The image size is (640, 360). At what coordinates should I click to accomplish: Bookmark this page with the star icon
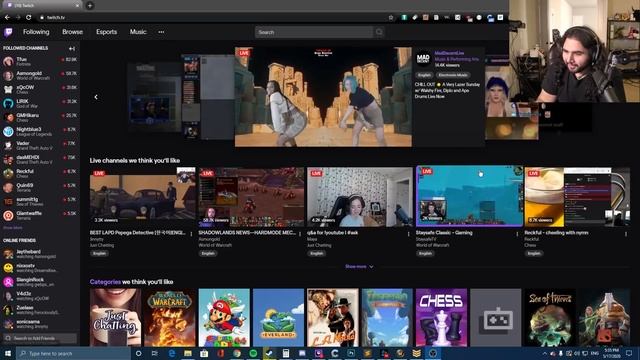tap(391, 18)
